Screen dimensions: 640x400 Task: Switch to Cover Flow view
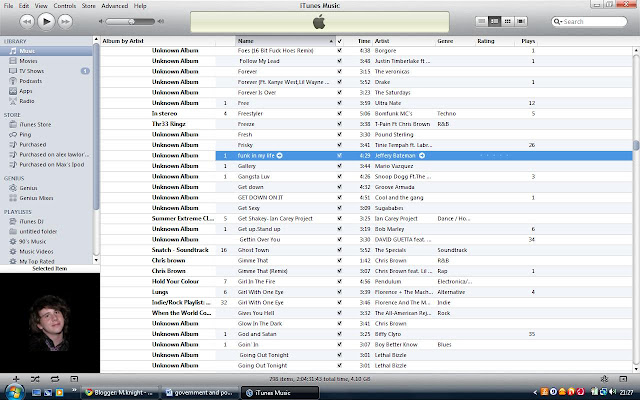click(x=521, y=21)
